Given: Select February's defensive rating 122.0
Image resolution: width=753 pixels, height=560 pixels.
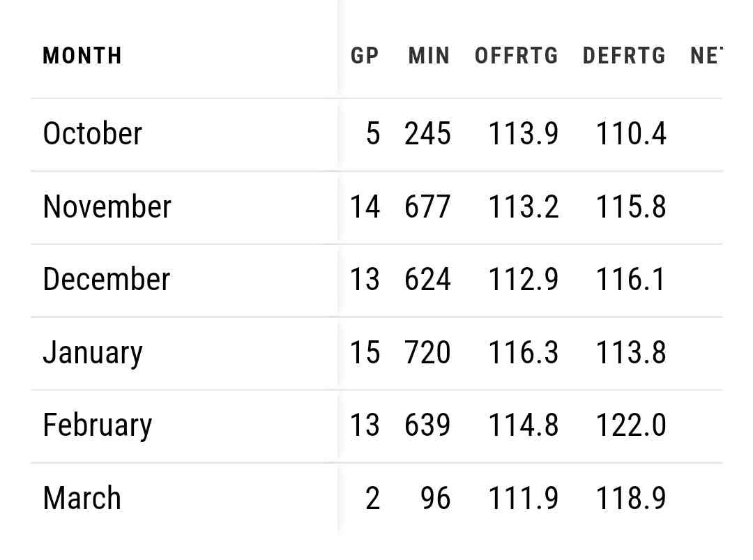Looking at the screenshot, I should (x=631, y=425).
